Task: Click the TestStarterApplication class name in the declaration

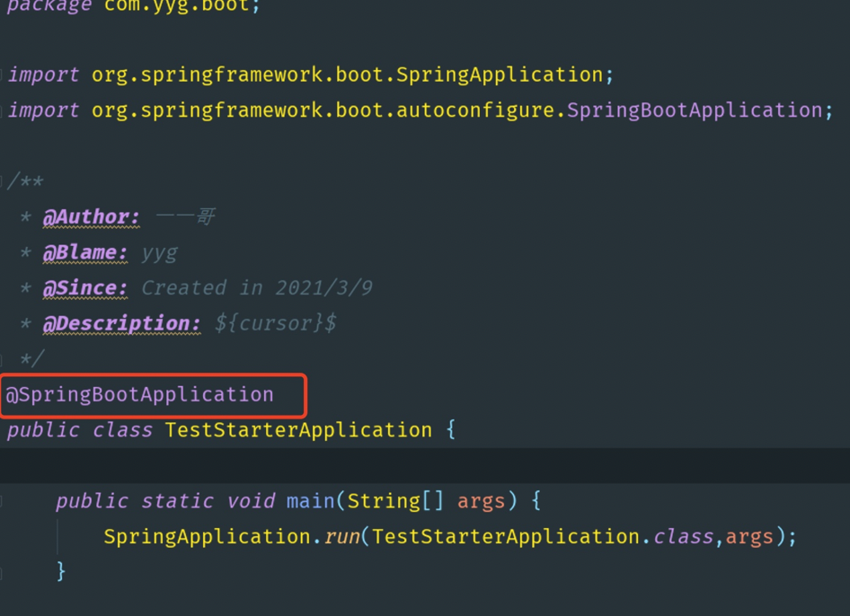Action: (298, 430)
